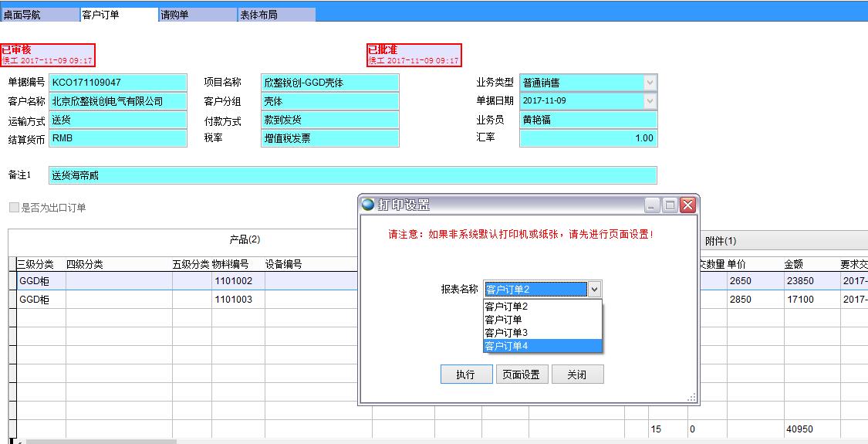Switch to the 附件(1) tab

[x=721, y=241]
